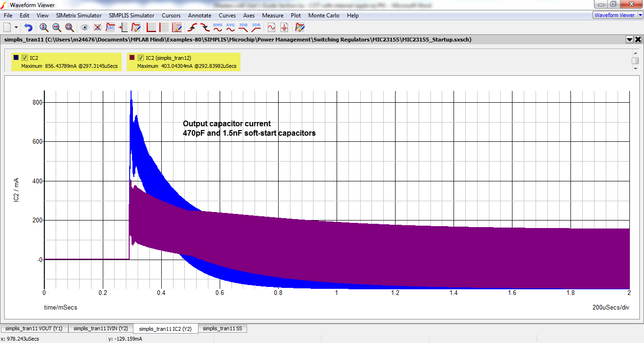Click the 3DB highpass measurement icon
The height and width of the screenshot is (343, 644).
255,27
